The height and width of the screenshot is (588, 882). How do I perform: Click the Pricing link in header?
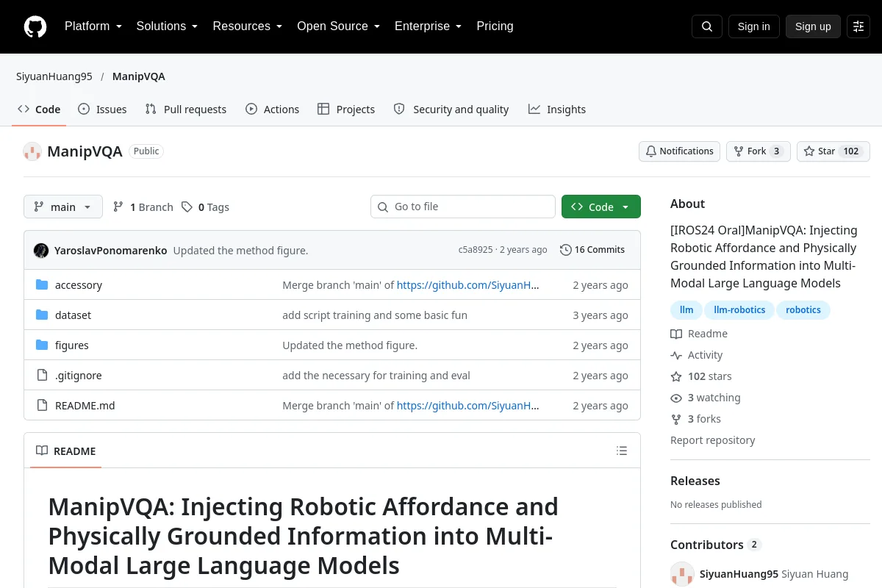pos(495,26)
